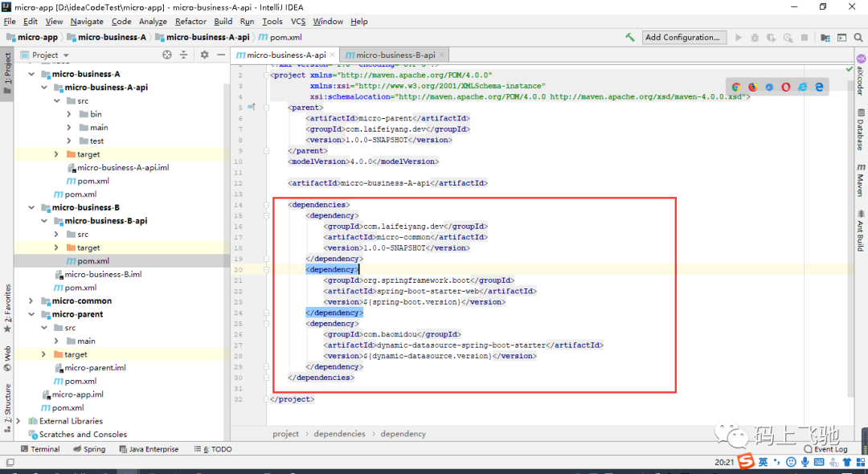
Task: Open Search Everywhere magnifier icon
Action: 858,38
